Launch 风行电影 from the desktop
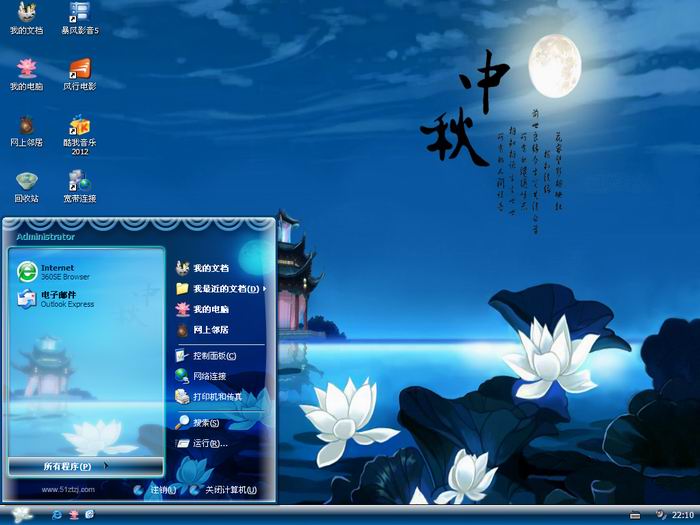Screen dimensions: 700x525 (x=79, y=69)
